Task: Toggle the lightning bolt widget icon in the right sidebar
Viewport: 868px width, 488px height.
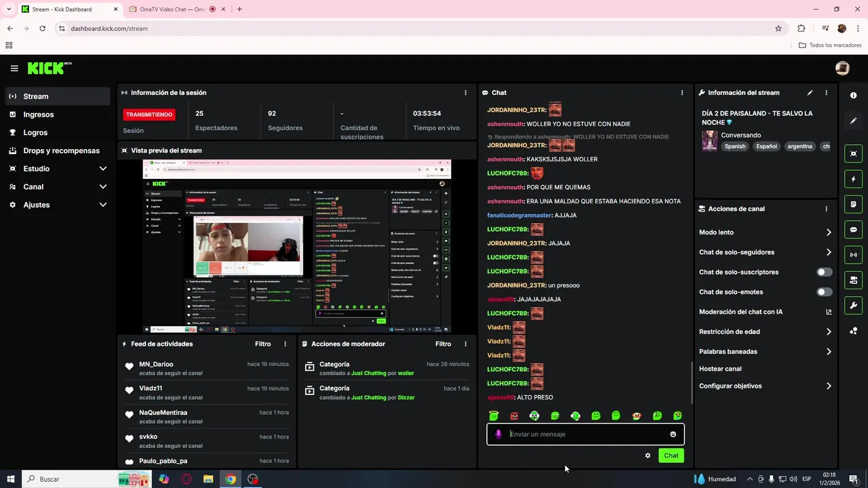Action: tap(853, 179)
